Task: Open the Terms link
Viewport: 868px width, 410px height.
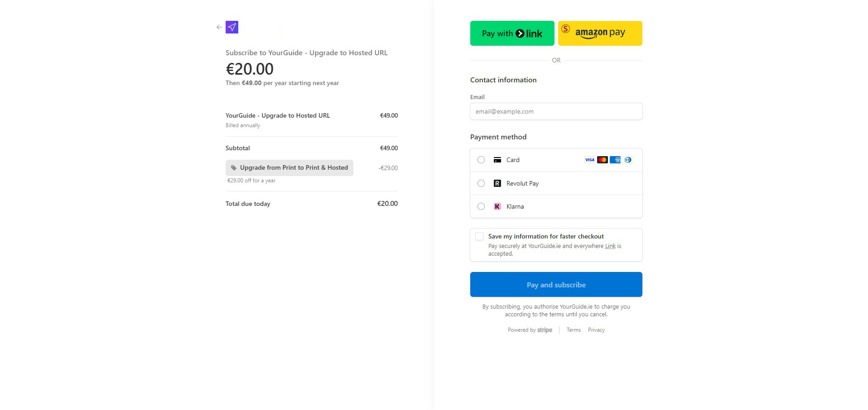Action: [x=574, y=330]
